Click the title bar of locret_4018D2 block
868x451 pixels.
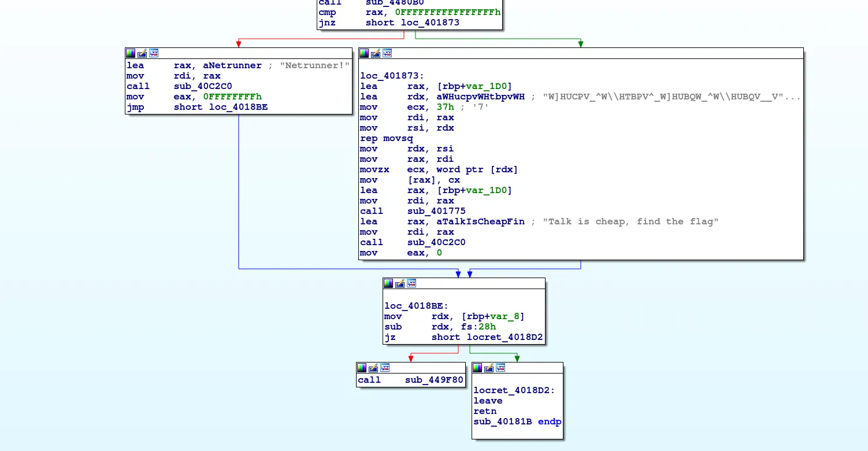pyautogui.click(x=517, y=368)
